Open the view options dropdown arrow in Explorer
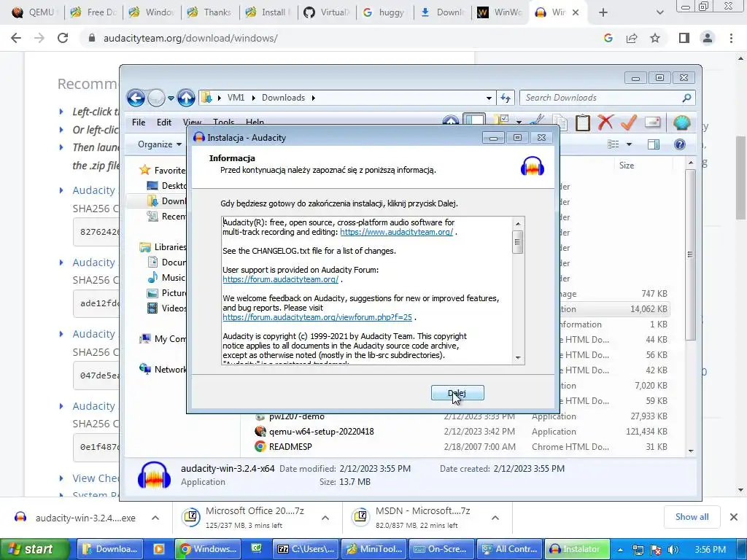The height and width of the screenshot is (560, 747). coord(629,144)
